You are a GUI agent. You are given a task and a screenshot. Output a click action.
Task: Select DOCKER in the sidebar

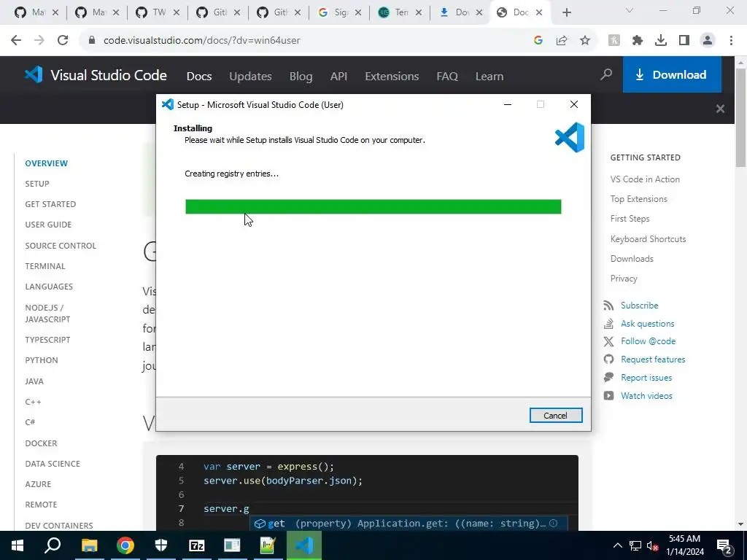point(41,443)
